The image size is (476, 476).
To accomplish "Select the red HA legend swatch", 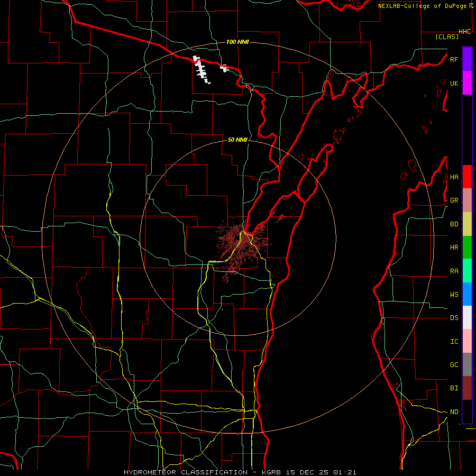I will [x=467, y=177].
